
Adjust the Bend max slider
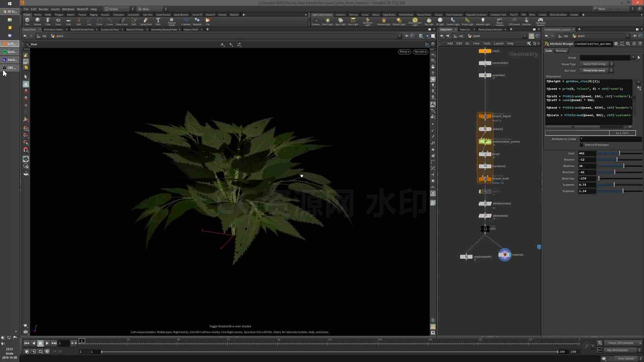click(620, 178)
